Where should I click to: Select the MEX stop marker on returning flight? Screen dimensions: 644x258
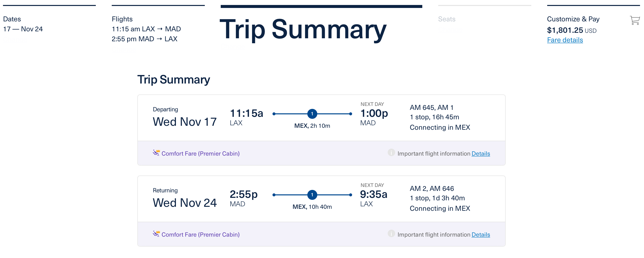(x=312, y=195)
